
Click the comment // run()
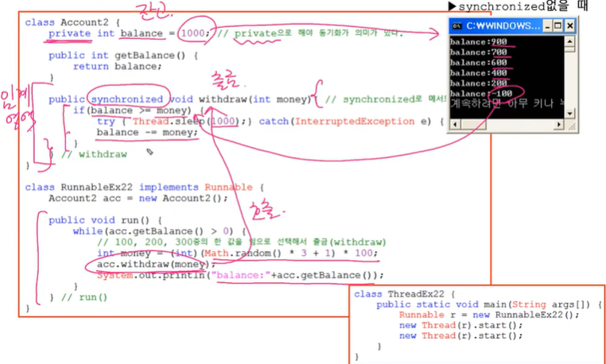coord(84,297)
